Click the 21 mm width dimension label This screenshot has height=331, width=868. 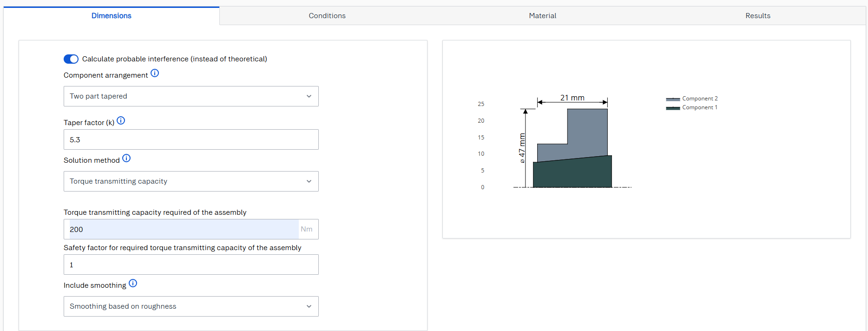click(572, 98)
